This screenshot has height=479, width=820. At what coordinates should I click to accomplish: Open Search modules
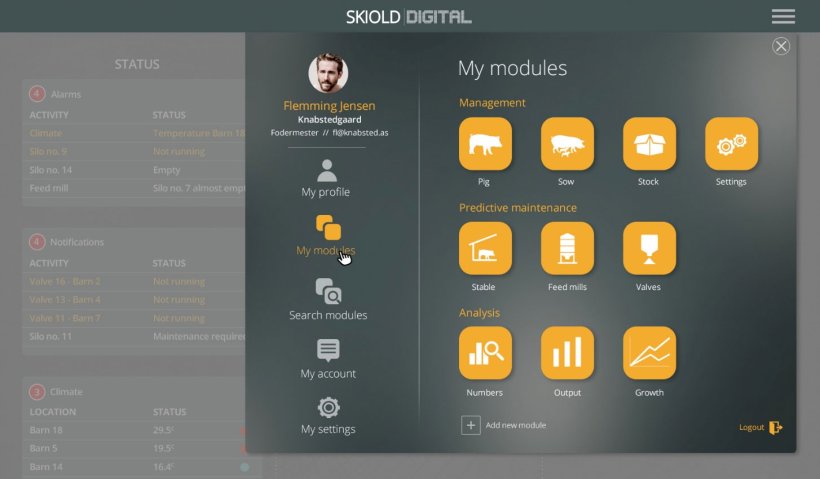[x=328, y=299]
